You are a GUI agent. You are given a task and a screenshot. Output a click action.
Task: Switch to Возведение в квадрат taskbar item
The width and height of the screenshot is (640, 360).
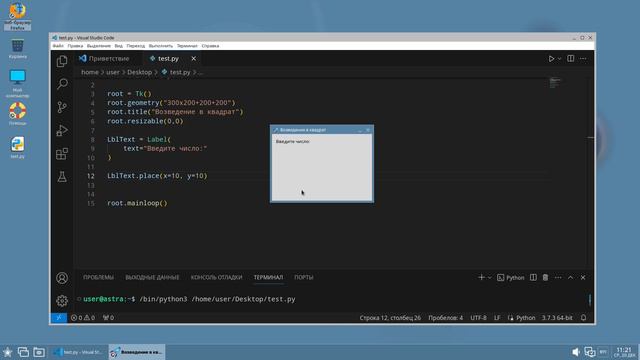pyautogui.click(x=137, y=352)
